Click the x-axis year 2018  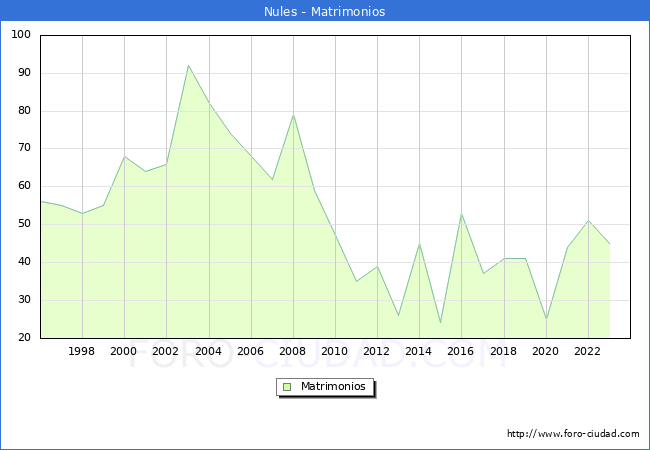[504, 351]
